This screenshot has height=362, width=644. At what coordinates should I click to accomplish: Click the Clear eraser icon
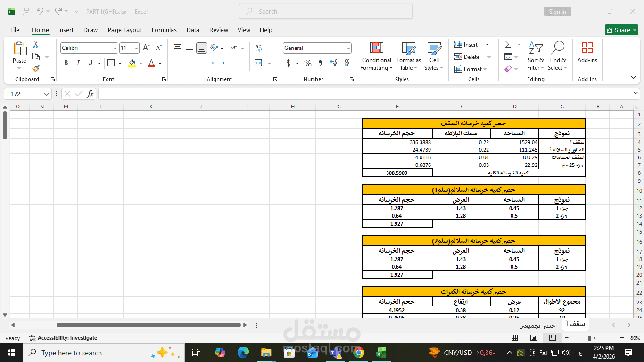click(508, 69)
